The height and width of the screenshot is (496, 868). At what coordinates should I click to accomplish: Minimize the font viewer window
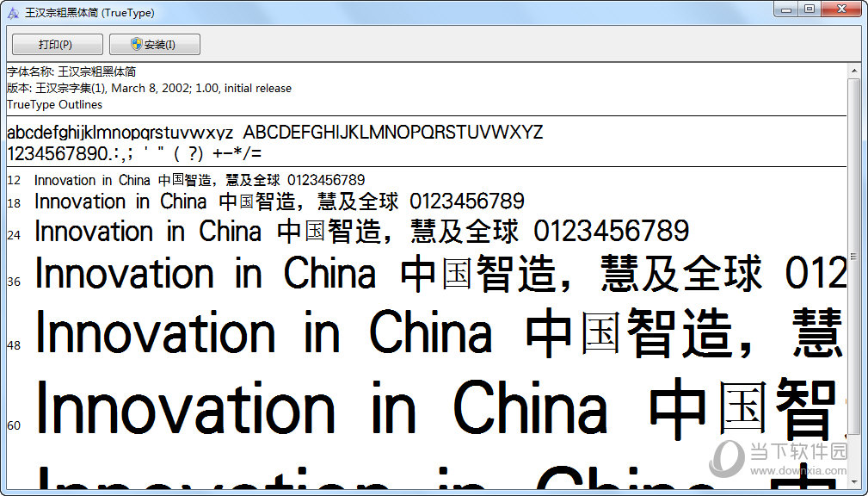click(x=786, y=9)
